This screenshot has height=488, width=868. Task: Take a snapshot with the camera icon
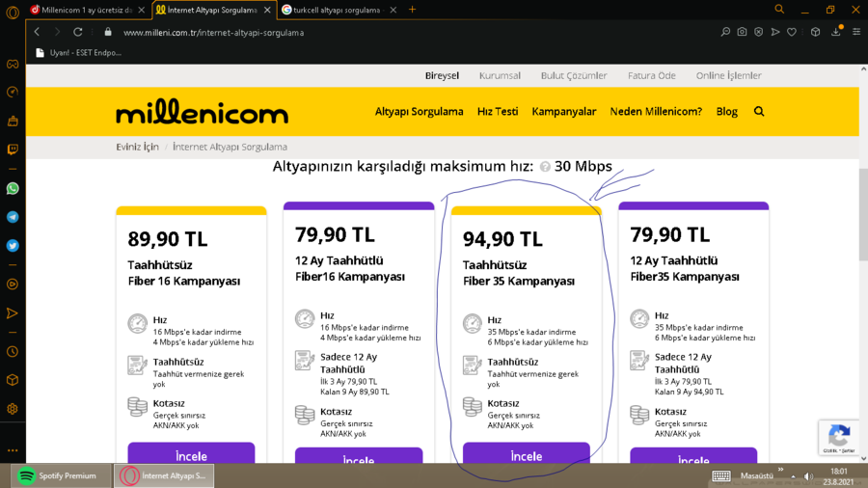point(742,32)
